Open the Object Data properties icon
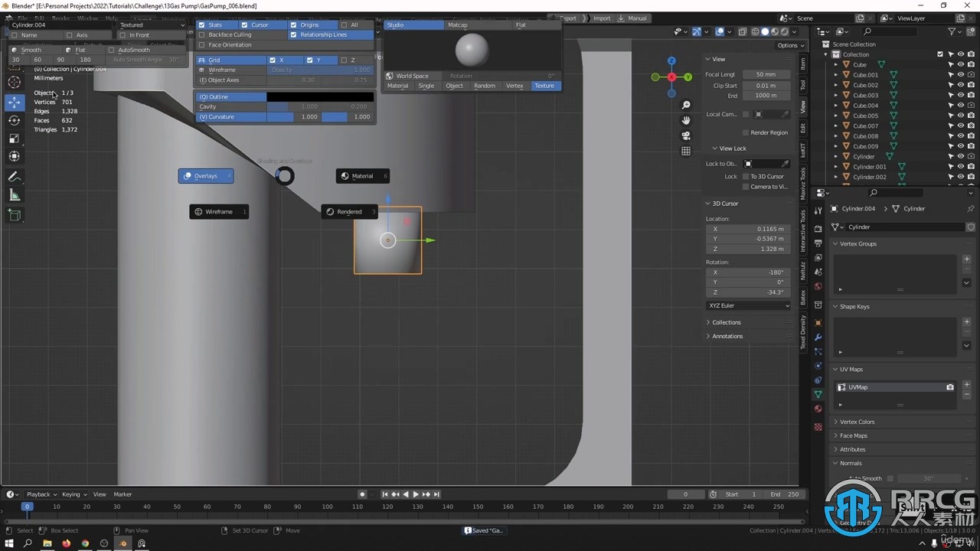Image resolution: width=980 pixels, height=551 pixels. [818, 394]
